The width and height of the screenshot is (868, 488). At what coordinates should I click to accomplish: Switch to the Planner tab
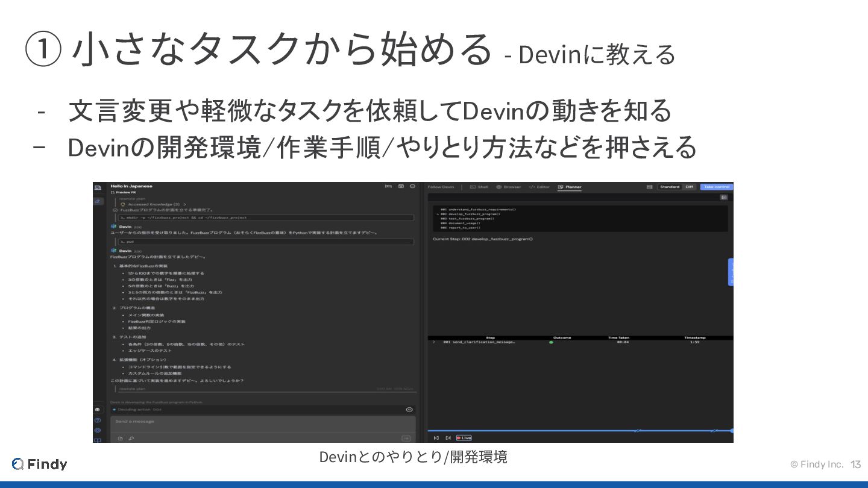[x=570, y=187]
